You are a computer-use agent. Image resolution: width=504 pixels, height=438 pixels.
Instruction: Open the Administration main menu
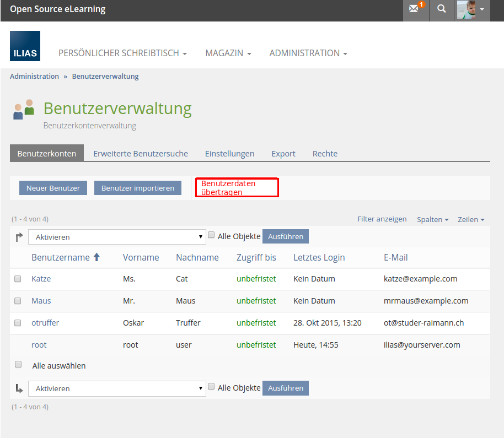coord(308,53)
